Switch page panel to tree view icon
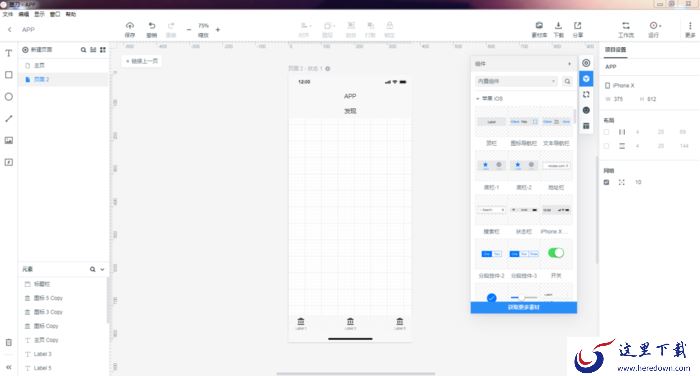 [x=93, y=50]
